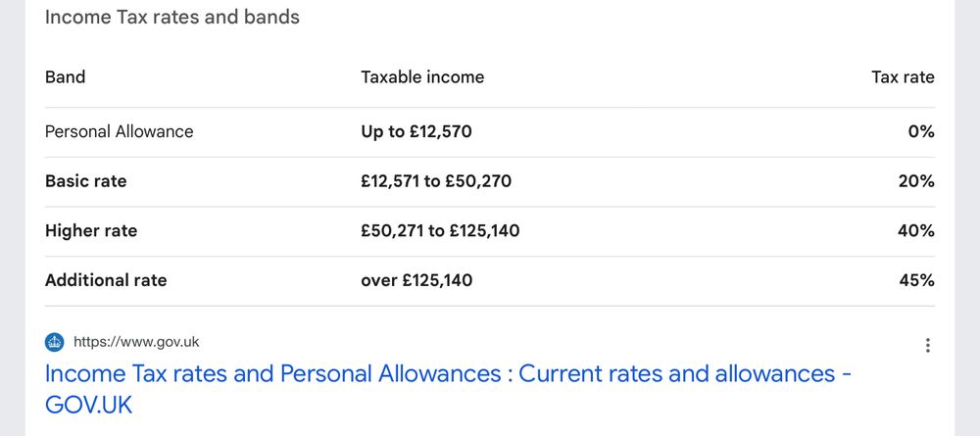Click the £50,271 to £125,140 cell

tap(440, 231)
